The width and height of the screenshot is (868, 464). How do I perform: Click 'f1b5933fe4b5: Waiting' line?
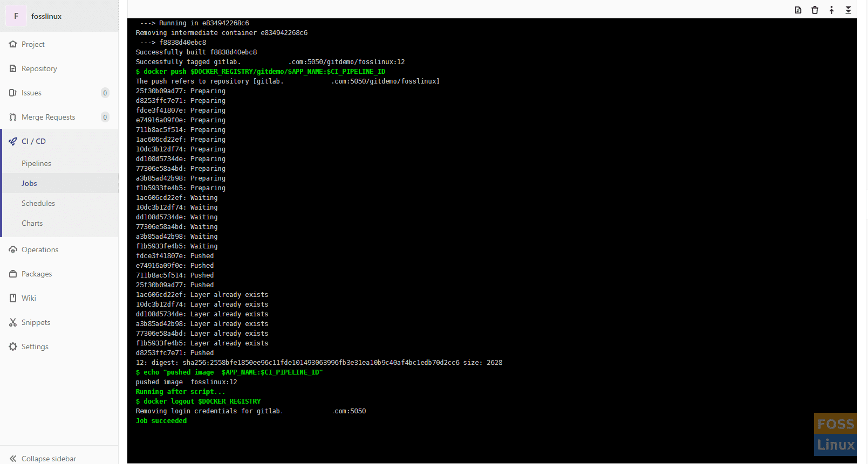pos(177,246)
